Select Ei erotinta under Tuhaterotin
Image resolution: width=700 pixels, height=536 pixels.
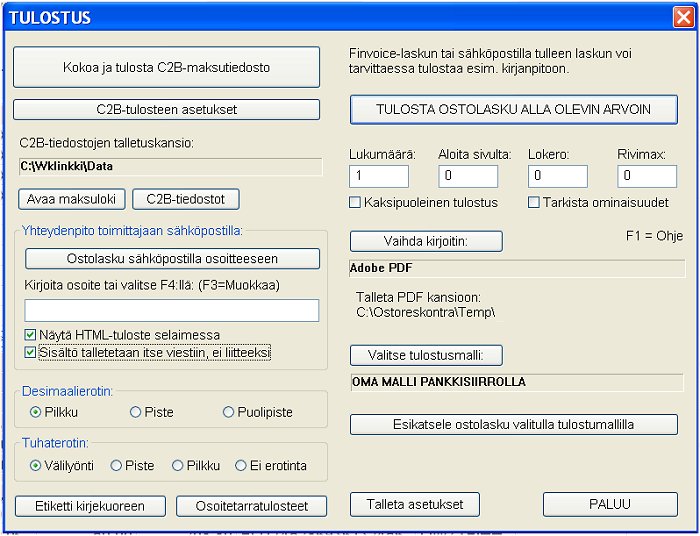click(240, 465)
